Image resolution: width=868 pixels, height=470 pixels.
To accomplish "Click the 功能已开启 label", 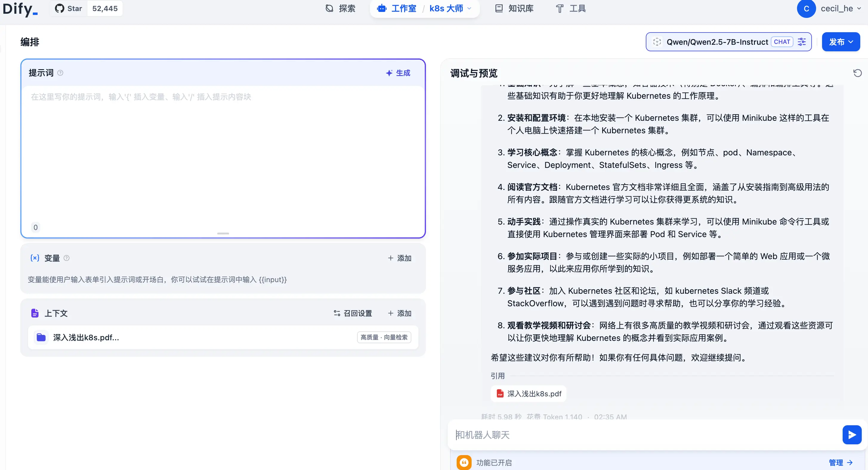I will (x=494, y=462).
